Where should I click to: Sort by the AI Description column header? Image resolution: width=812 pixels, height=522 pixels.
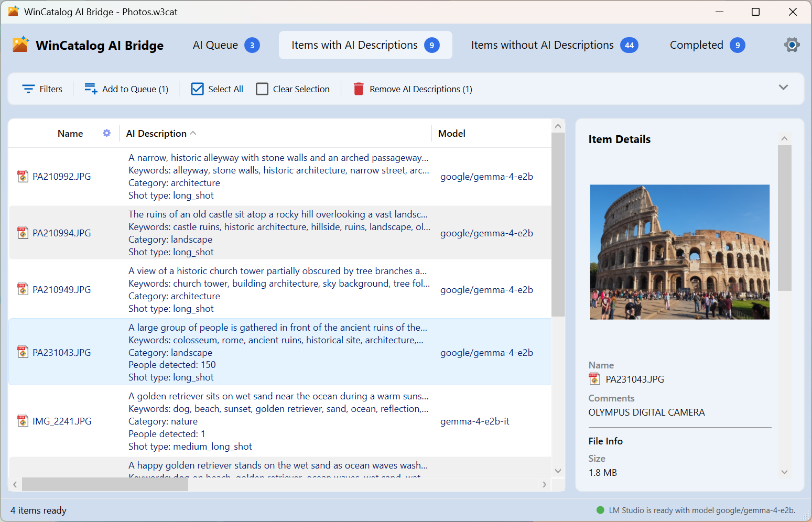pos(156,134)
